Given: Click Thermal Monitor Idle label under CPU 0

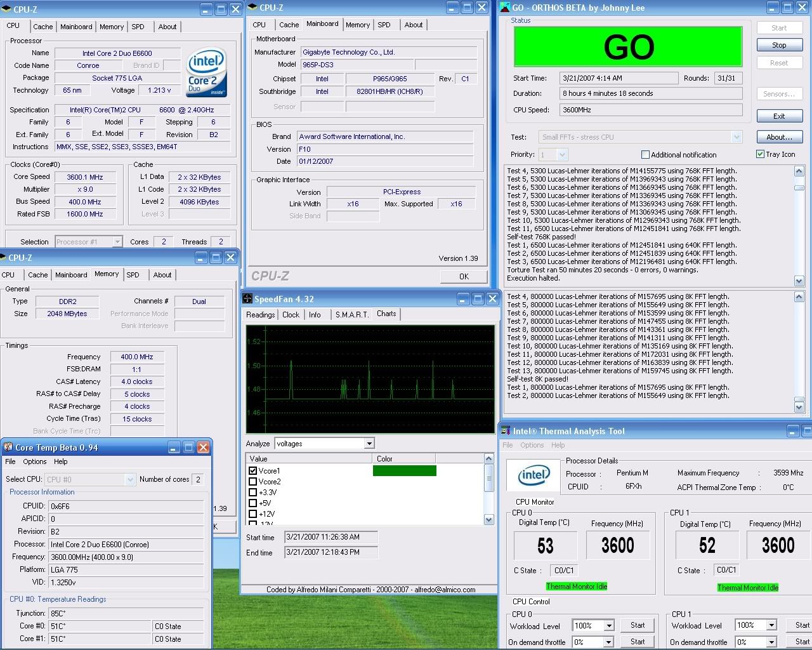Looking at the screenshot, I should [576, 586].
